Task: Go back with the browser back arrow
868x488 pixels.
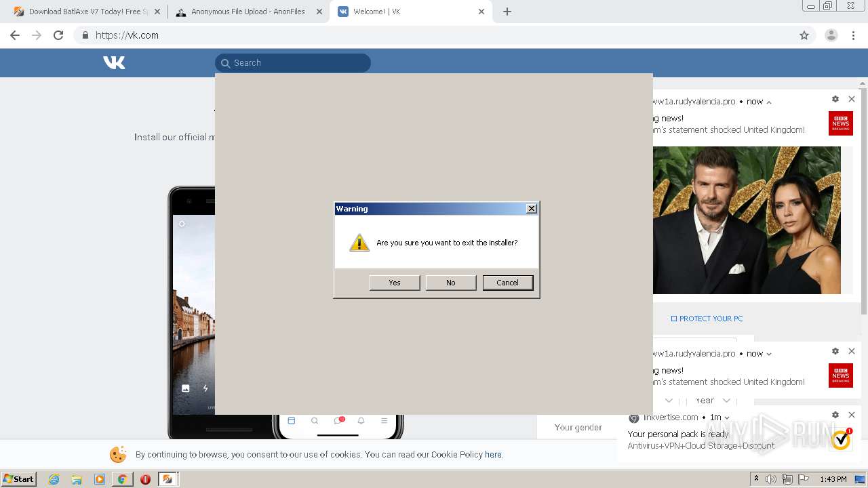Action: tap(15, 35)
